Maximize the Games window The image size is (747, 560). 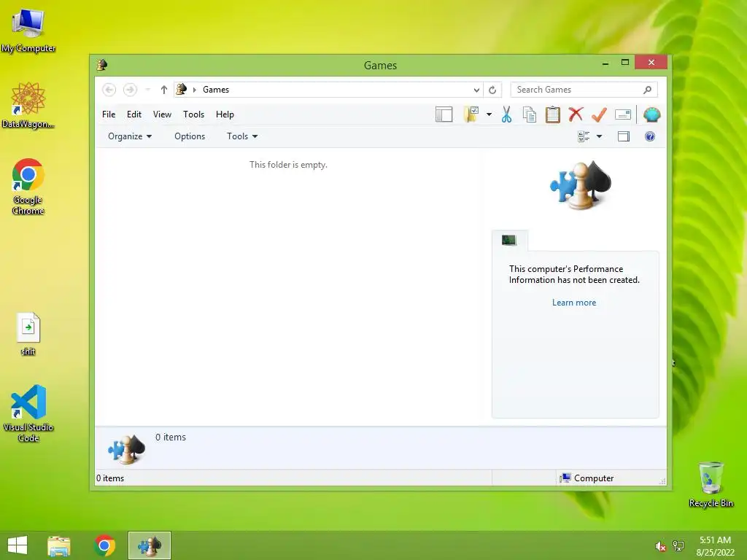(x=625, y=63)
